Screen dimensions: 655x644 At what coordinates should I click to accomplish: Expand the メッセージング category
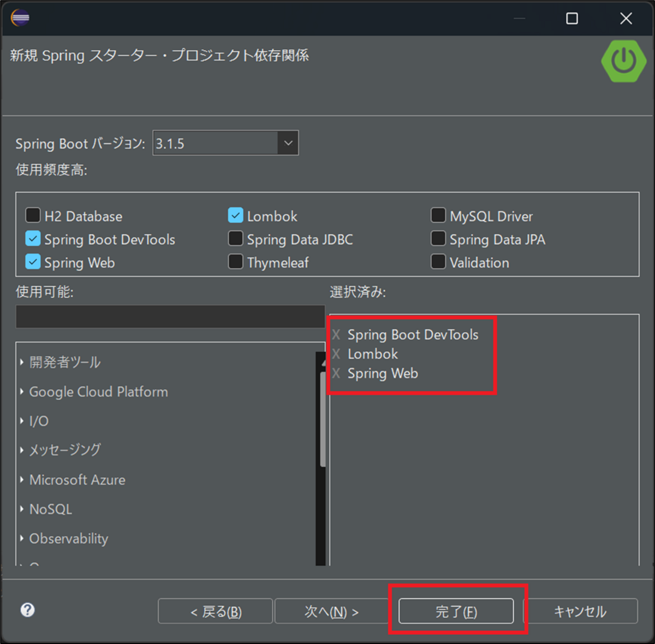[22, 450]
